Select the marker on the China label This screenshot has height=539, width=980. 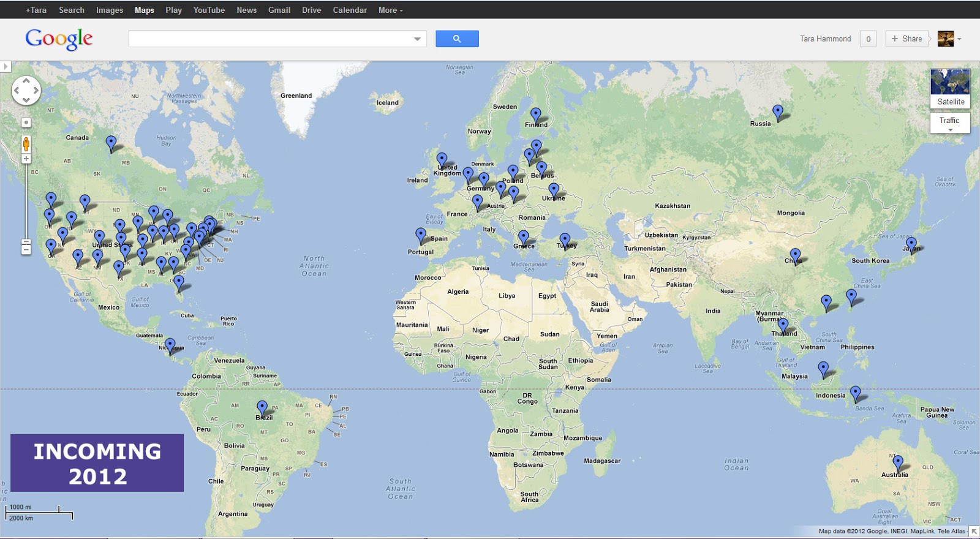coord(795,257)
